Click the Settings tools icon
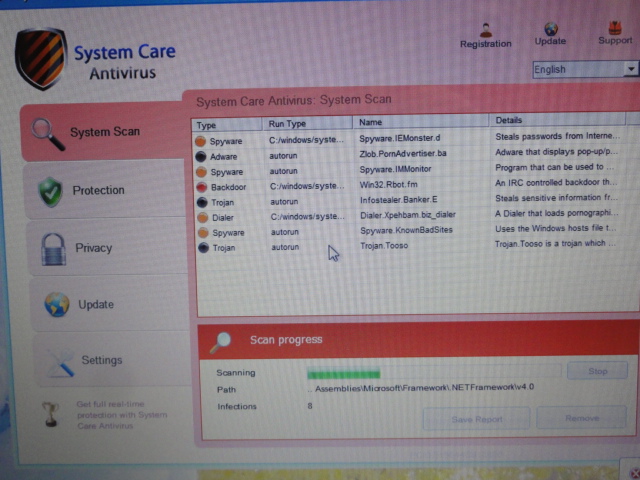 click(x=62, y=362)
